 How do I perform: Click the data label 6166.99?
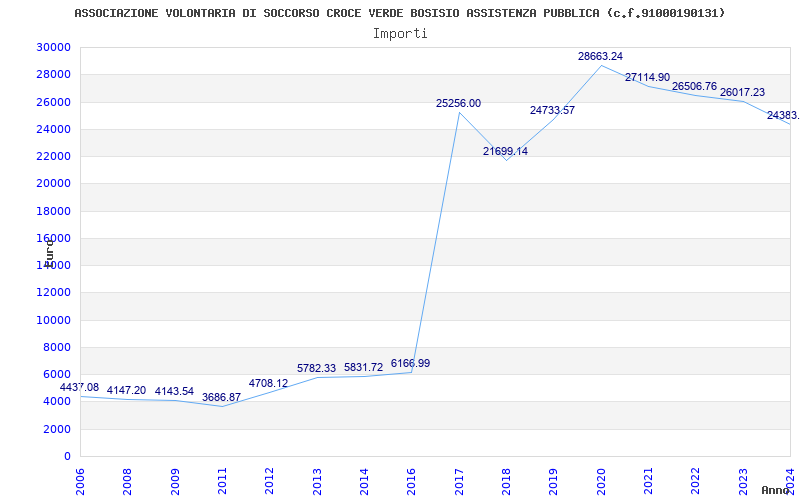click(x=410, y=363)
